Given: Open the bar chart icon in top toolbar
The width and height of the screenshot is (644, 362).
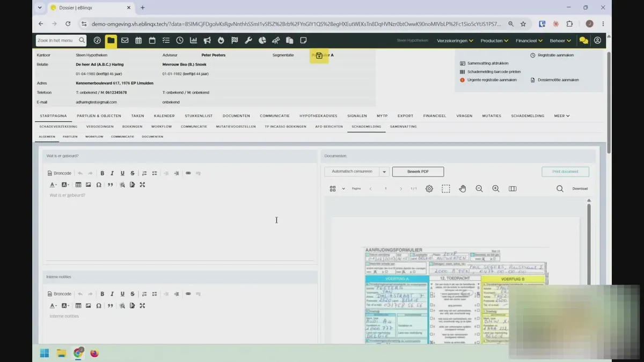Looking at the screenshot, I should (x=193, y=40).
